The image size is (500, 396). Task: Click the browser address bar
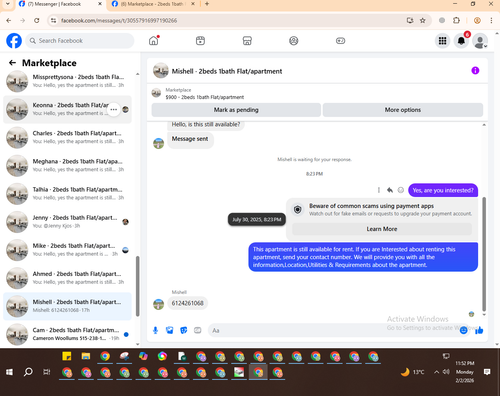click(230, 21)
